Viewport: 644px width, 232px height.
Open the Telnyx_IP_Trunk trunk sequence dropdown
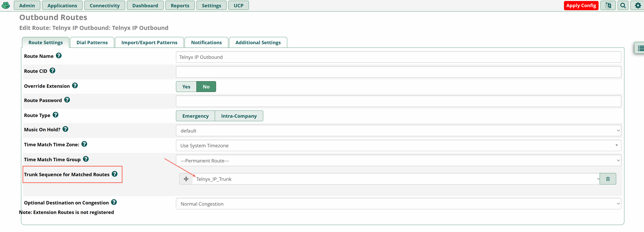(396, 179)
